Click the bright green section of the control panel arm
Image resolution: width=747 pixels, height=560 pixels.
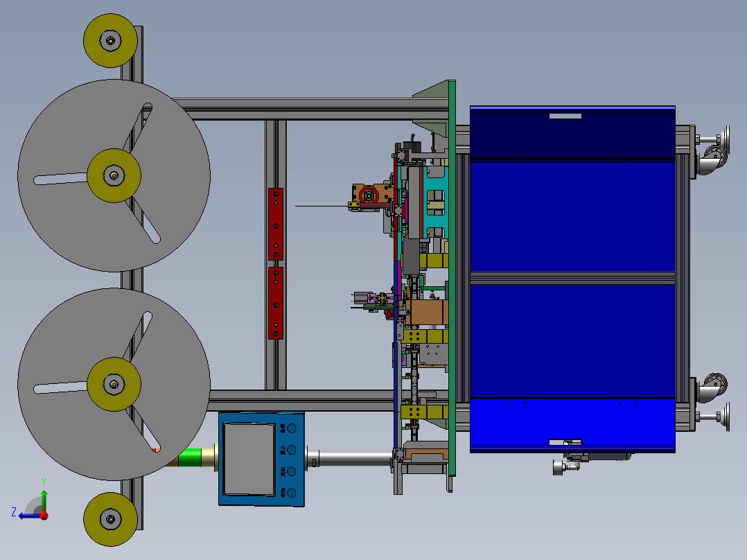190,457
